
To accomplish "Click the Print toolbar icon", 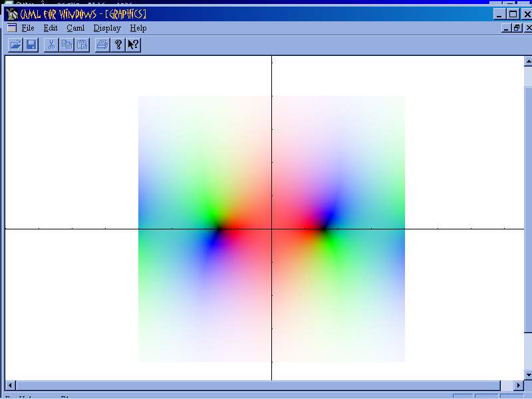I will 102,45.
